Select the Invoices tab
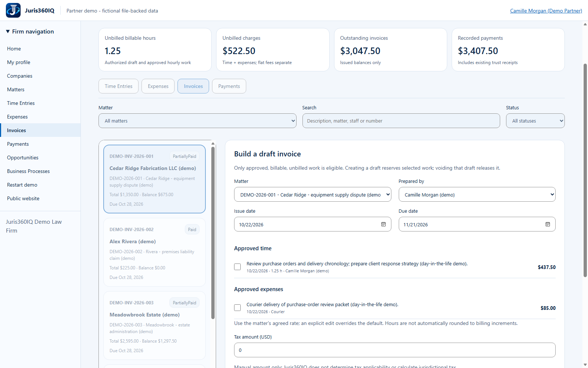Image resolution: width=588 pixels, height=368 pixels. pyautogui.click(x=193, y=86)
